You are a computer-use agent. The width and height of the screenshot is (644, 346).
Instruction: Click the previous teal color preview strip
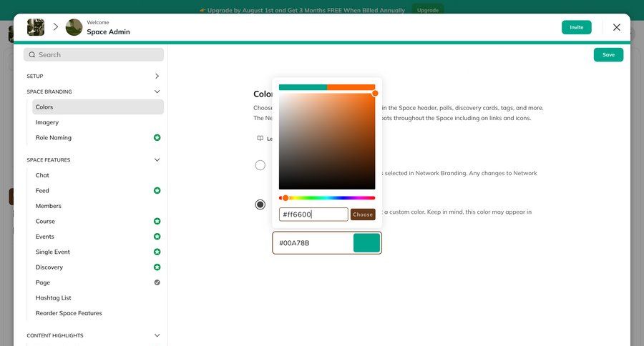(303, 87)
